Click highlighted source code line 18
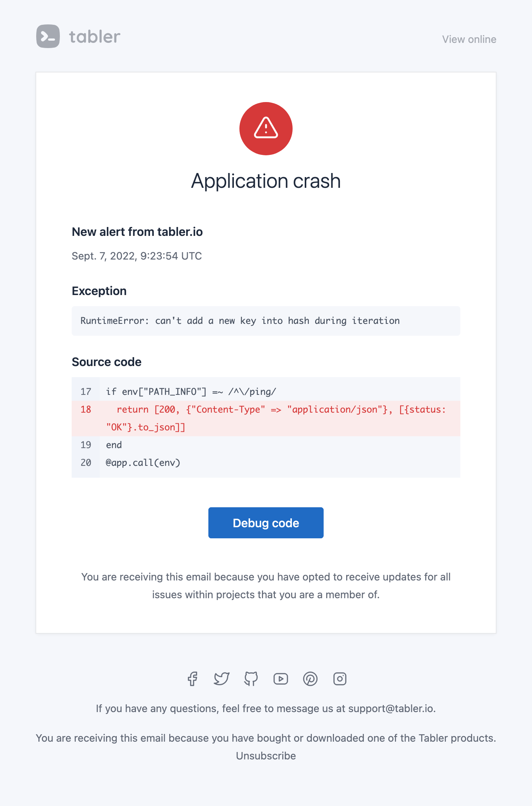 click(x=266, y=419)
